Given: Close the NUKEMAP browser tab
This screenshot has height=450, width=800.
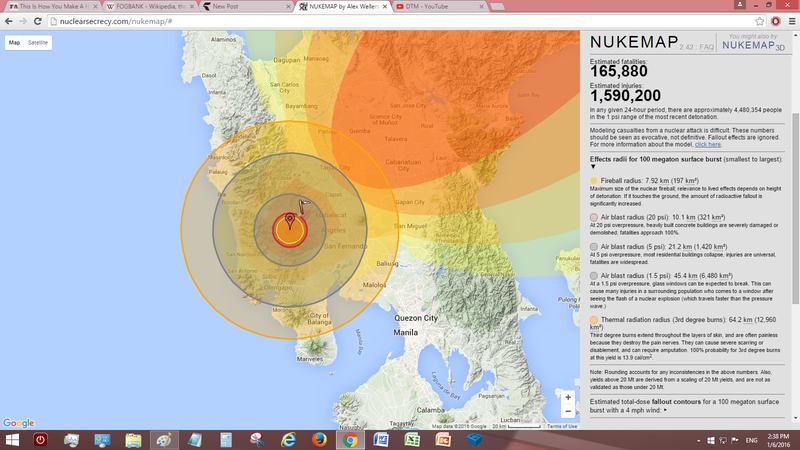Looking at the screenshot, I should [385, 7].
